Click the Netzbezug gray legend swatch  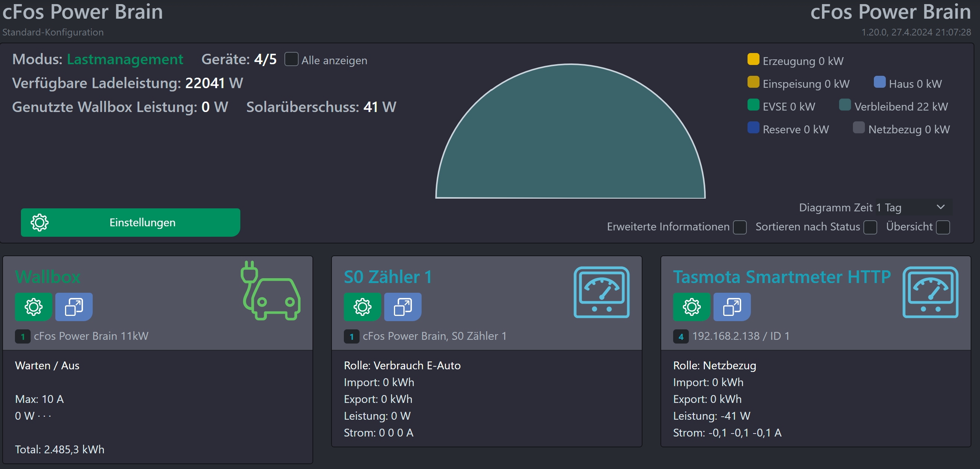point(859,128)
